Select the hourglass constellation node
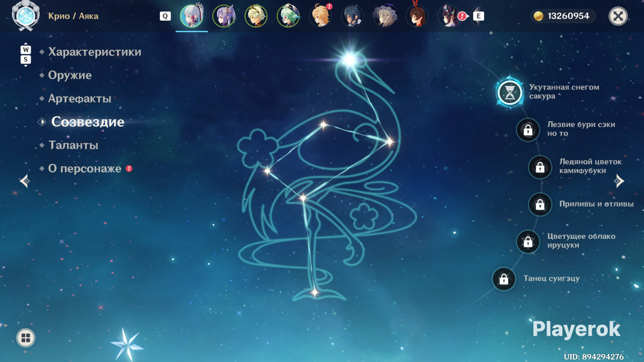The width and height of the screenshot is (644, 362). point(510,93)
